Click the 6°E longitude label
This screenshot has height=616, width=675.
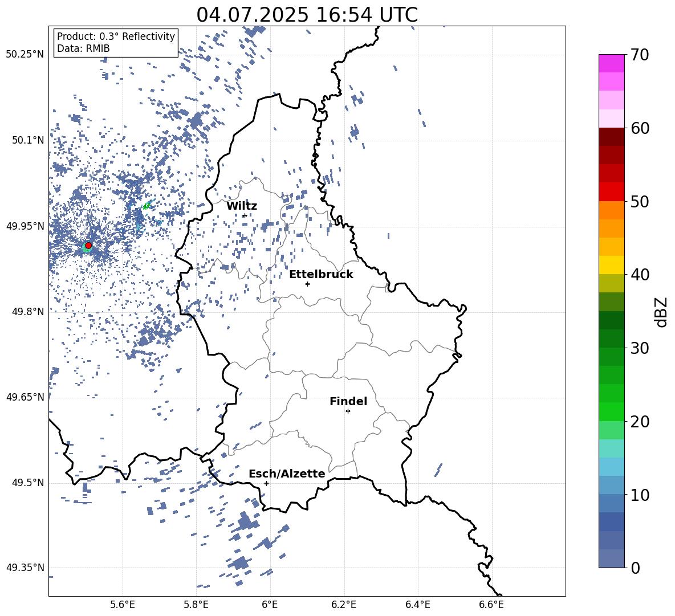click(270, 605)
